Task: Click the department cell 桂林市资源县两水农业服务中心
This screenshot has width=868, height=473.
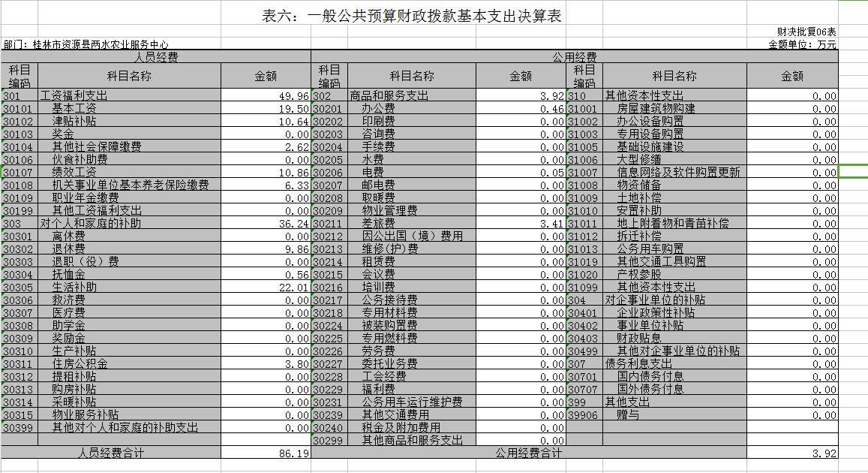Action: pyautogui.click(x=86, y=44)
